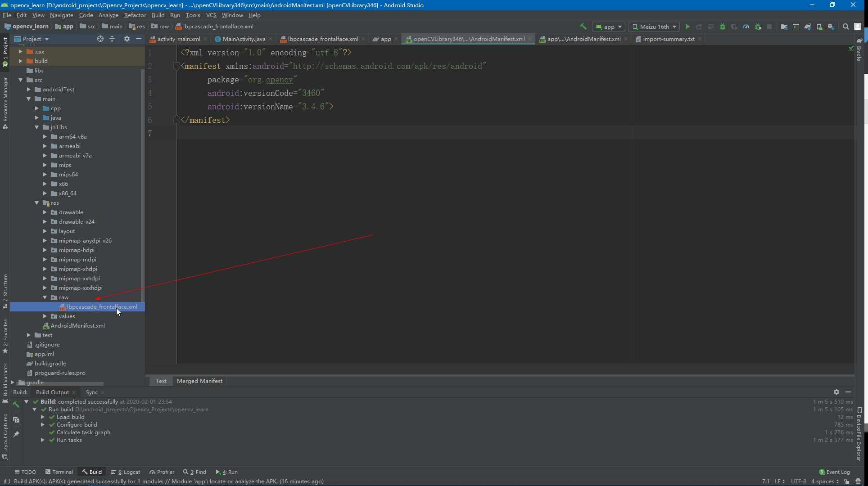
Task: Open MainActivity.java editor tab
Action: tap(244, 39)
